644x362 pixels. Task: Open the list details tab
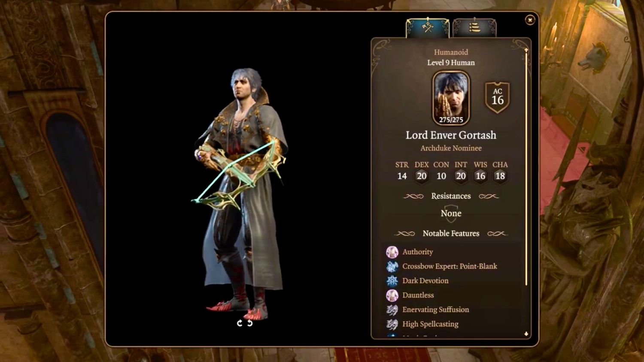pyautogui.click(x=474, y=27)
